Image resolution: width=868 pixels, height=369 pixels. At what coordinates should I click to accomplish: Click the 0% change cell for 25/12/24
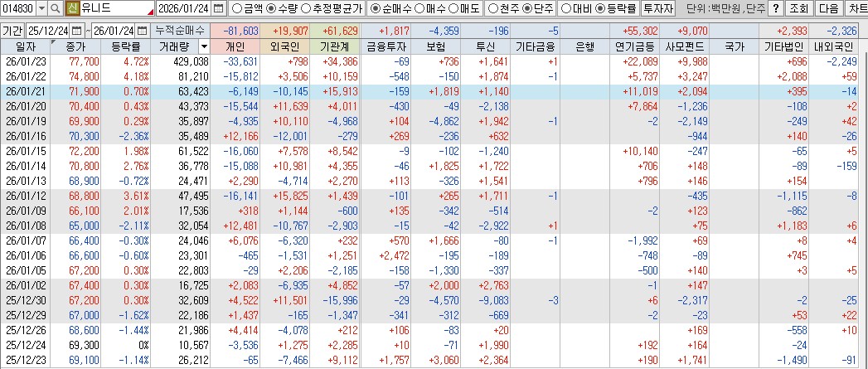tap(126, 345)
